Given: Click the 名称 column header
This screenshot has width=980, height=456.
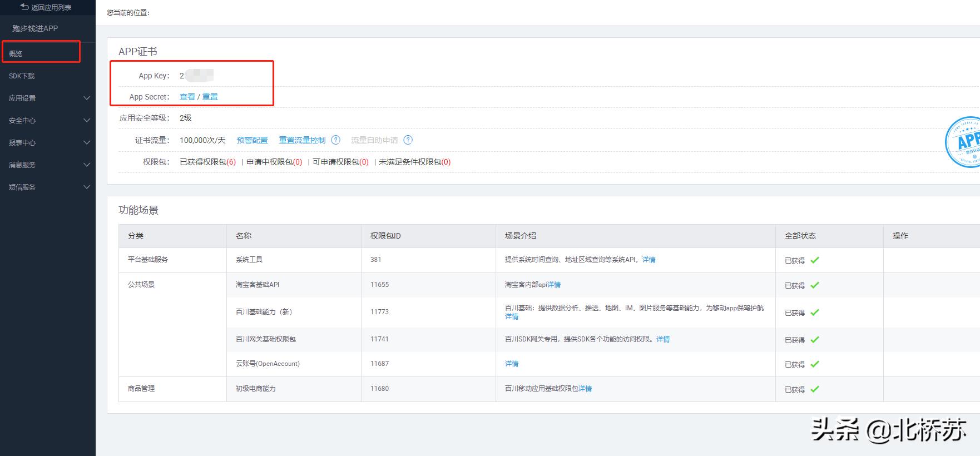Looking at the screenshot, I should point(244,236).
